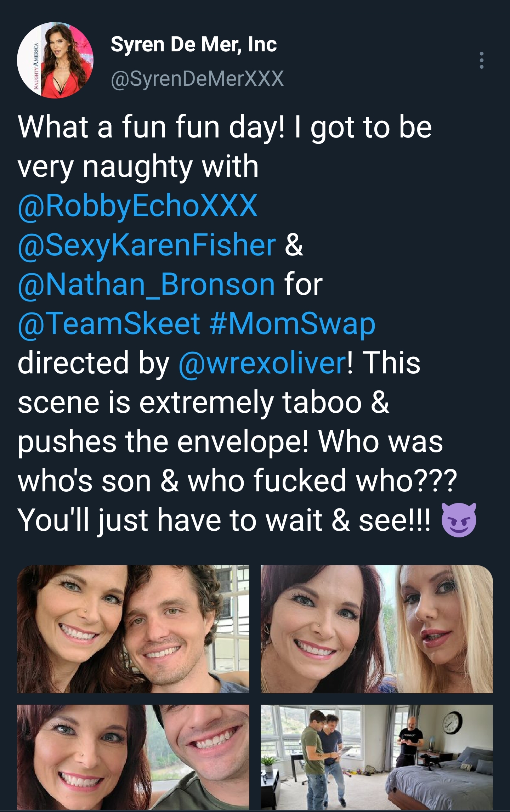Image resolution: width=510 pixels, height=812 pixels.
Task: Open the three-dot more options menu
Action: tap(481, 60)
